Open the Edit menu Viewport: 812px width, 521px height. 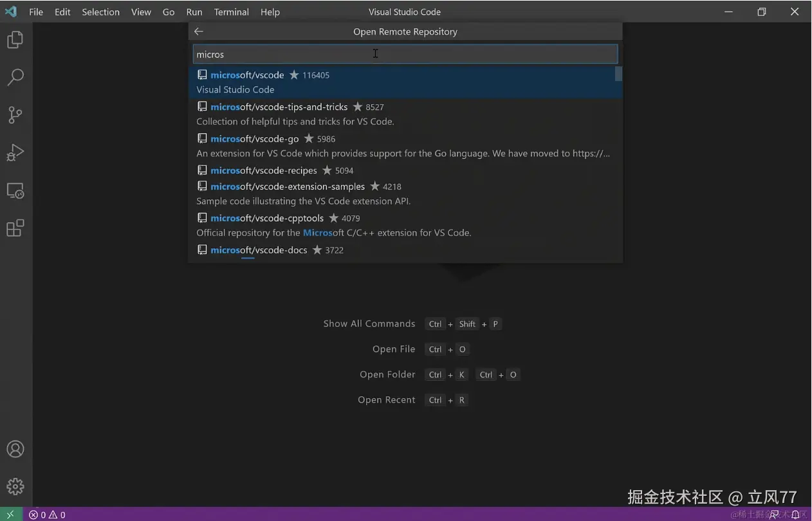[62, 12]
